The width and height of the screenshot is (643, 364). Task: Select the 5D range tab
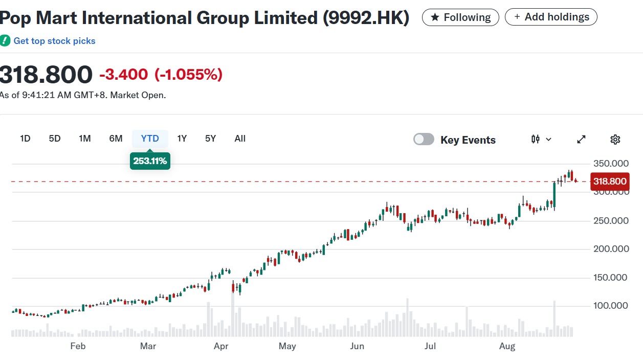[x=55, y=139]
